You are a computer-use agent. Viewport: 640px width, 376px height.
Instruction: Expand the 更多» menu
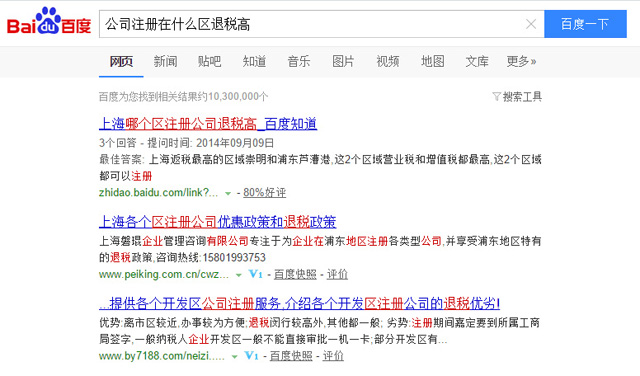pos(521,61)
